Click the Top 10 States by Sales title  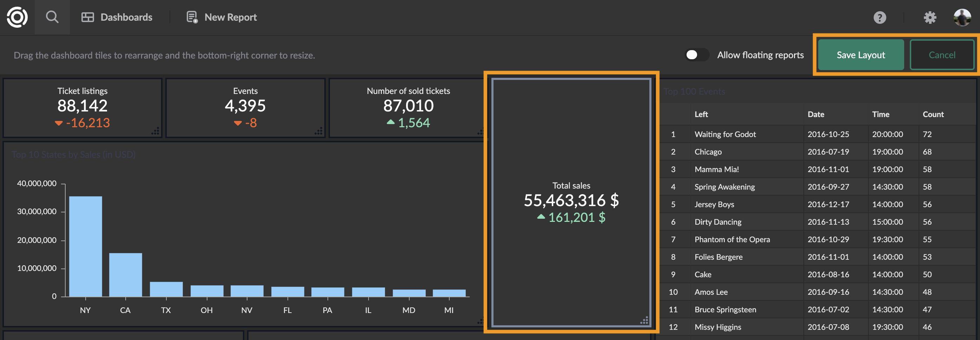73,155
